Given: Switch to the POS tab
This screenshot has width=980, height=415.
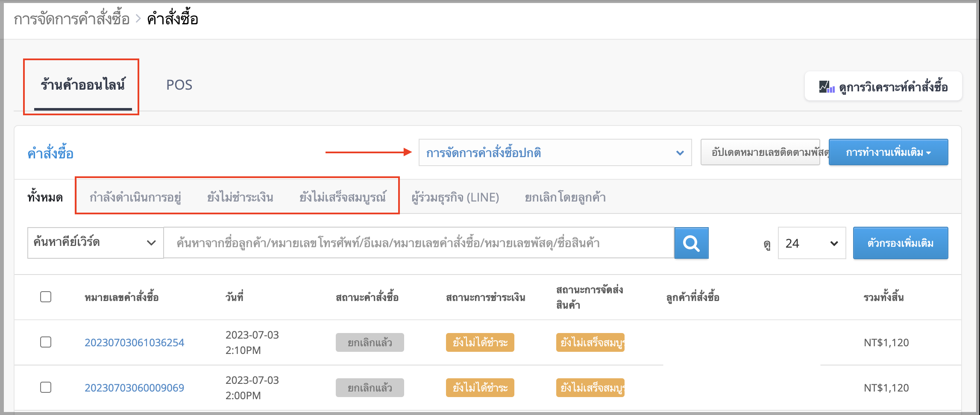Looking at the screenshot, I should point(179,85).
